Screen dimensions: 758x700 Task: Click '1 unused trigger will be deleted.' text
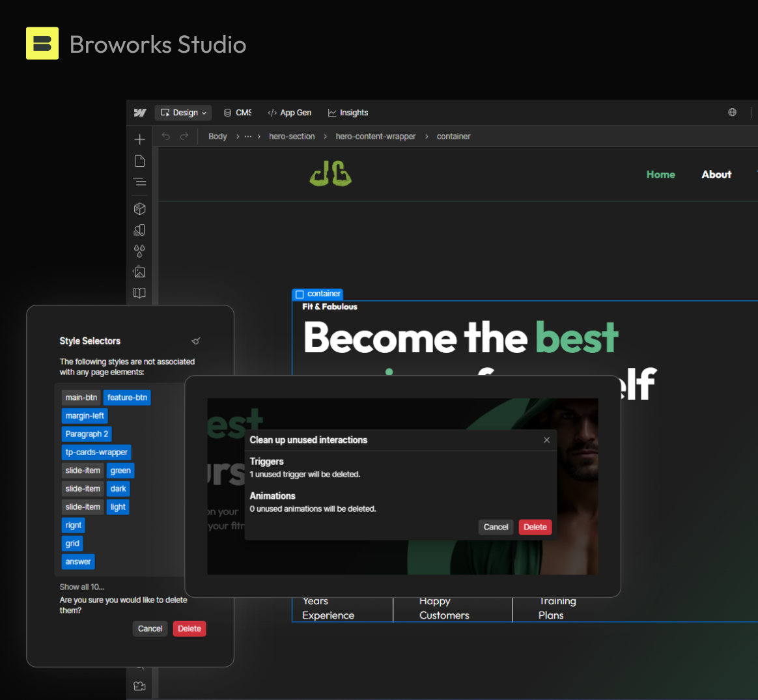(305, 474)
